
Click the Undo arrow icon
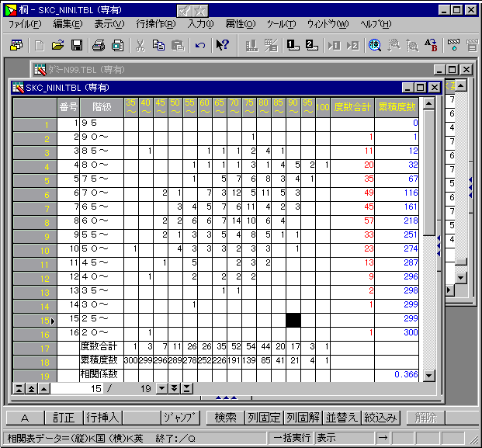pos(200,45)
